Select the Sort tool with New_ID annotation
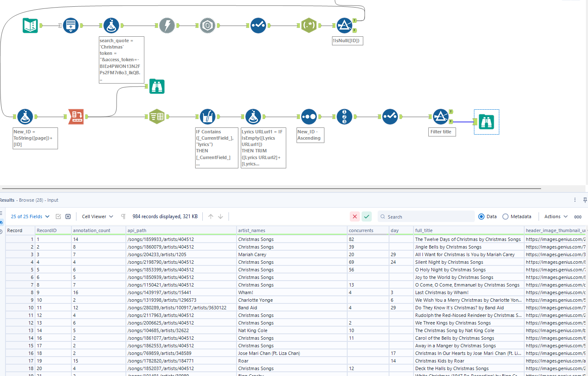588x376 pixels. [309, 116]
